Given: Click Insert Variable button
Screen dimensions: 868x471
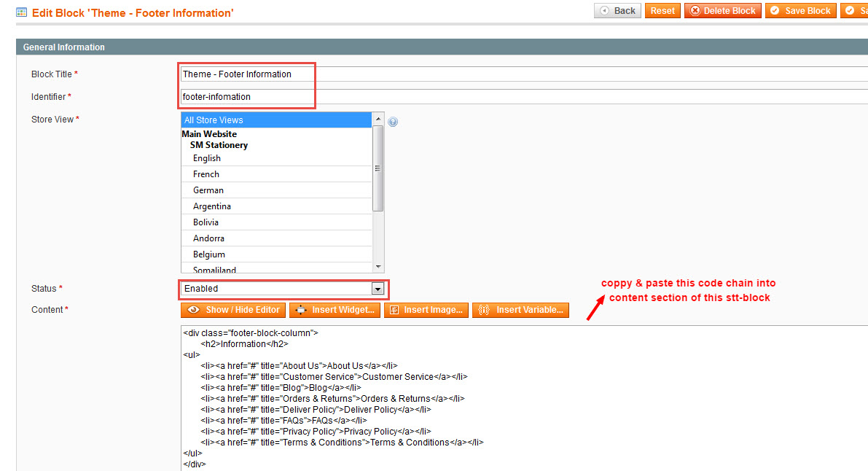Looking at the screenshot, I should pyautogui.click(x=520, y=310).
